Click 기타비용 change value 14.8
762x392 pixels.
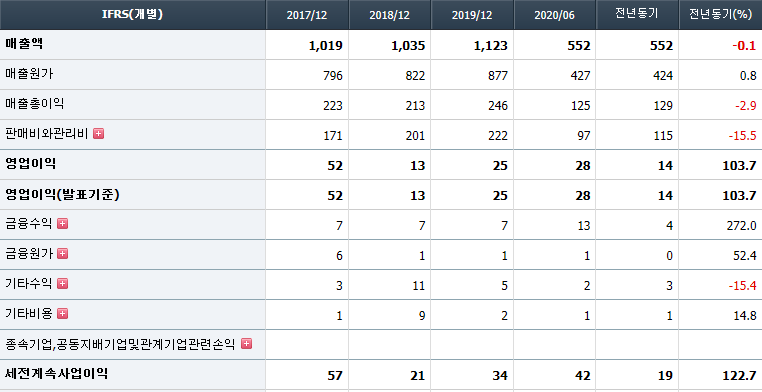click(745, 316)
